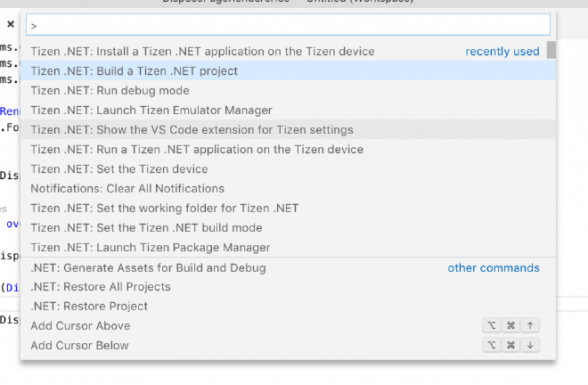
Task: Run Tizen .NET: Run debug mode
Action: [288, 90]
